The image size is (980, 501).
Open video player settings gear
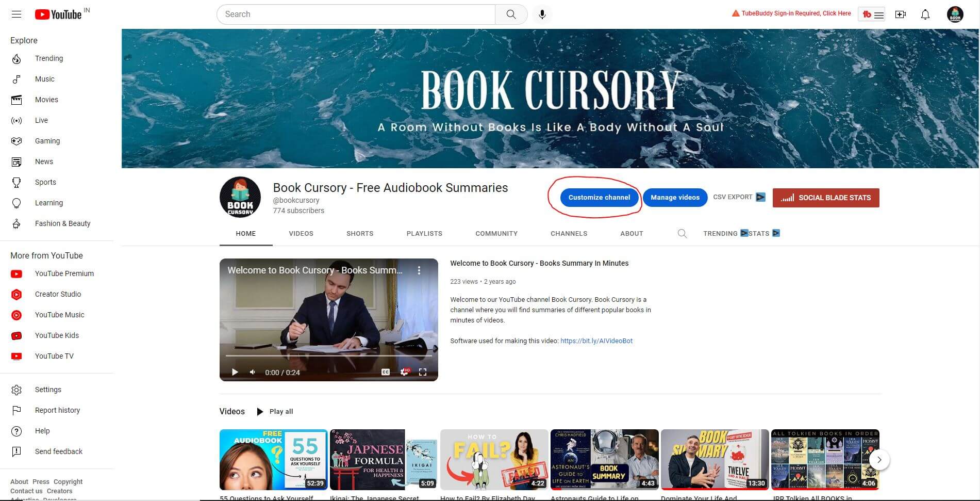405,372
